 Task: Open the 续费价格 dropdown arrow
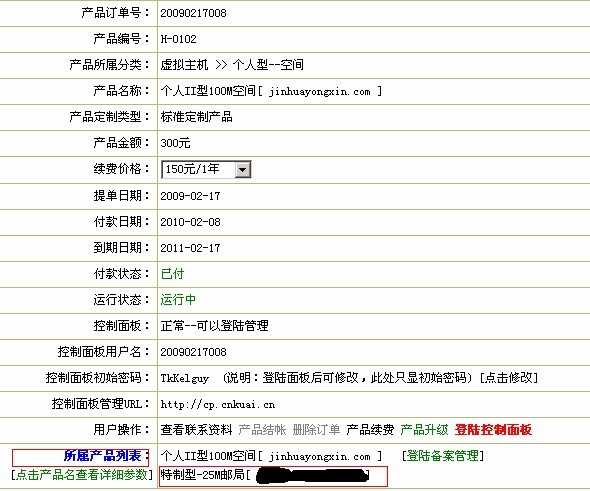coord(243,170)
